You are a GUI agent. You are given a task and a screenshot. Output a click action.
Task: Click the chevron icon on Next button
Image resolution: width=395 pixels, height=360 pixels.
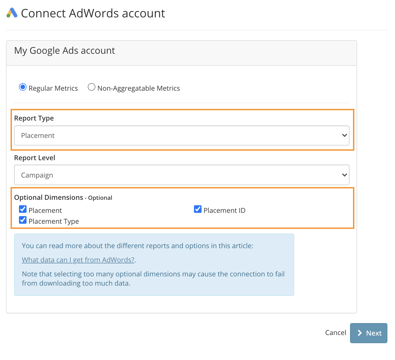click(x=360, y=333)
